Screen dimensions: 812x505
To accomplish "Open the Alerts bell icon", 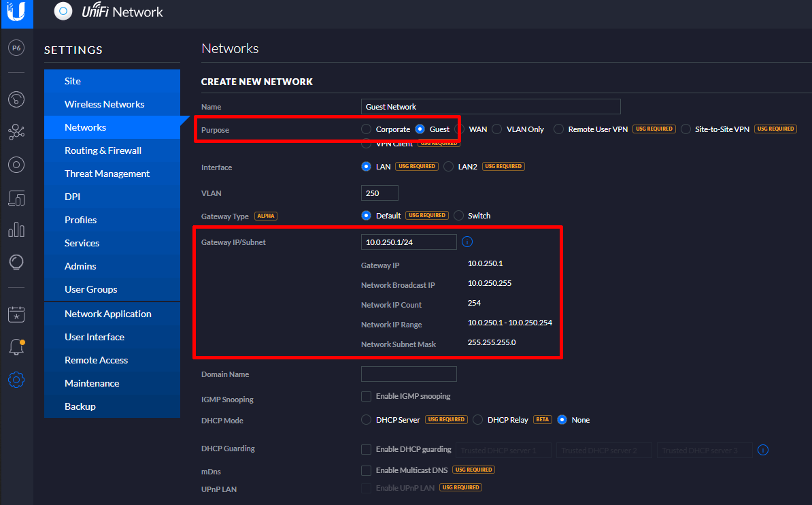I will click(16, 347).
